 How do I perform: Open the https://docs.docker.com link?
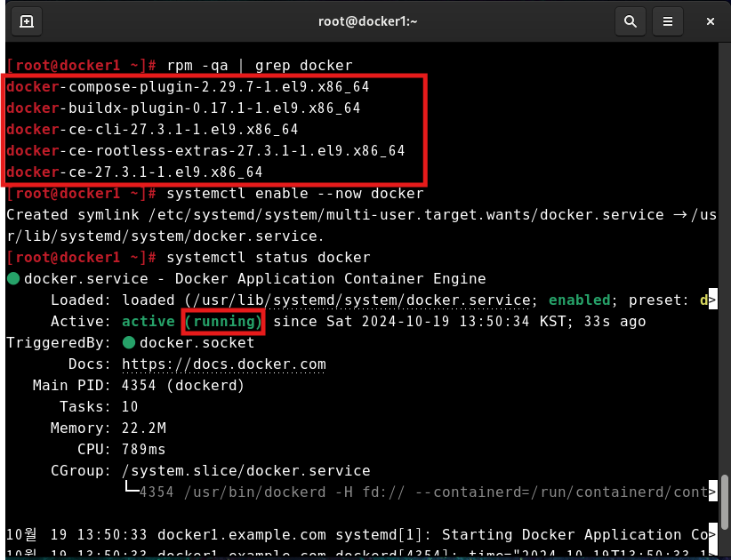[224, 364]
